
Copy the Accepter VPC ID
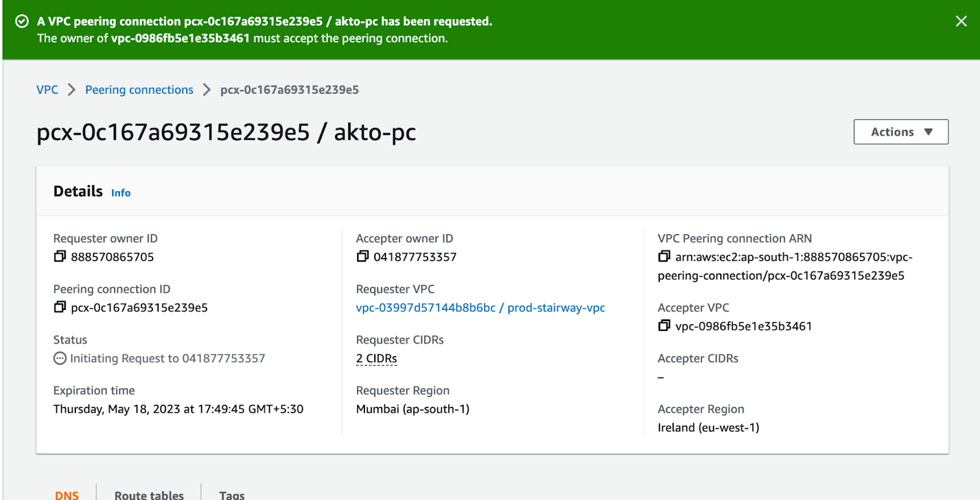[664, 325]
